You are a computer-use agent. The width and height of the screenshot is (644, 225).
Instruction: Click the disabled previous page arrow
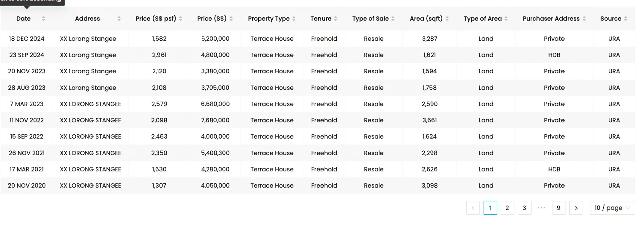pos(473,208)
